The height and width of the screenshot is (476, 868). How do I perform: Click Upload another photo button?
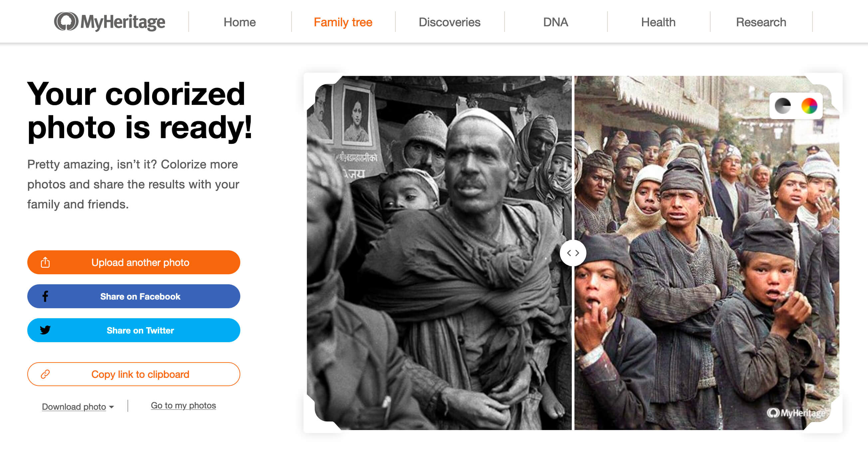140,262
